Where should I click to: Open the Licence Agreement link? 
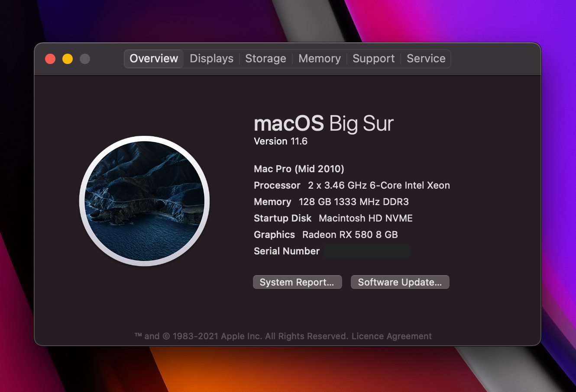(x=392, y=336)
